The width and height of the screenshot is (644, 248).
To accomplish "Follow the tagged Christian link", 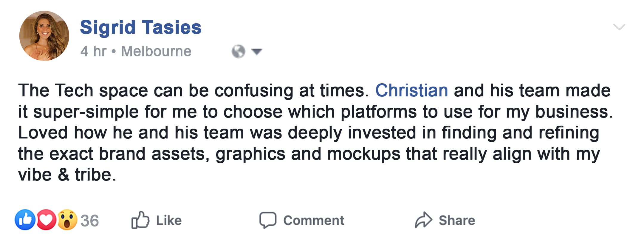I will click(411, 90).
